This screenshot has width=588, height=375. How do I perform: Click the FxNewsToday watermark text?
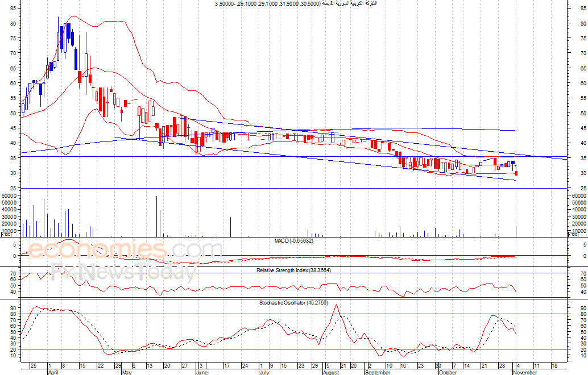pyautogui.click(x=122, y=273)
